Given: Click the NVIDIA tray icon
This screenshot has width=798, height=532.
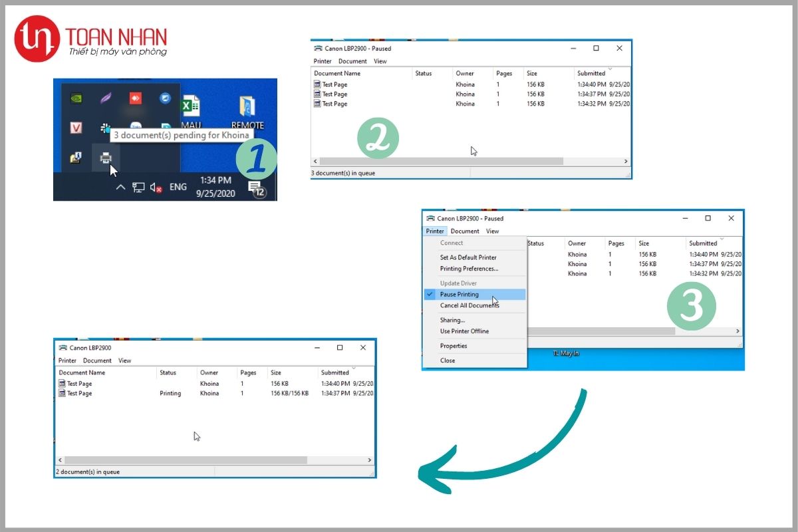Looking at the screenshot, I should pos(76,98).
